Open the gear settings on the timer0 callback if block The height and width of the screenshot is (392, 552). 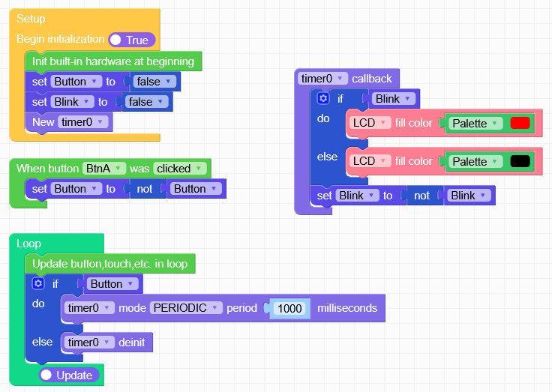pos(323,98)
